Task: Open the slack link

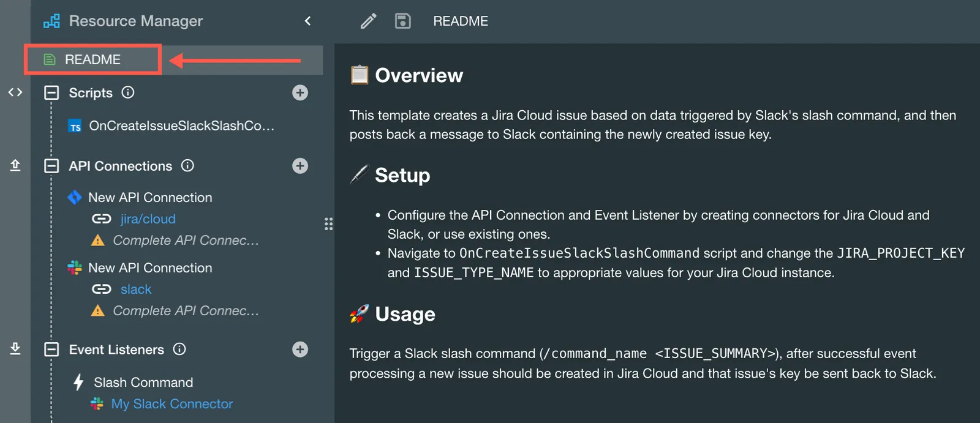Action: (x=136, y=289)
